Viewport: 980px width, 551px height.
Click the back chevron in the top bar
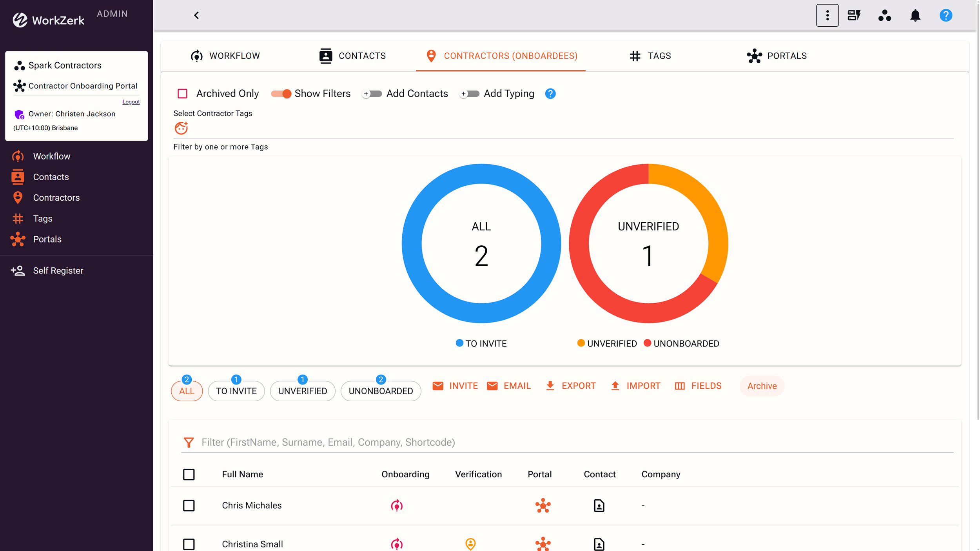[196, 15]
